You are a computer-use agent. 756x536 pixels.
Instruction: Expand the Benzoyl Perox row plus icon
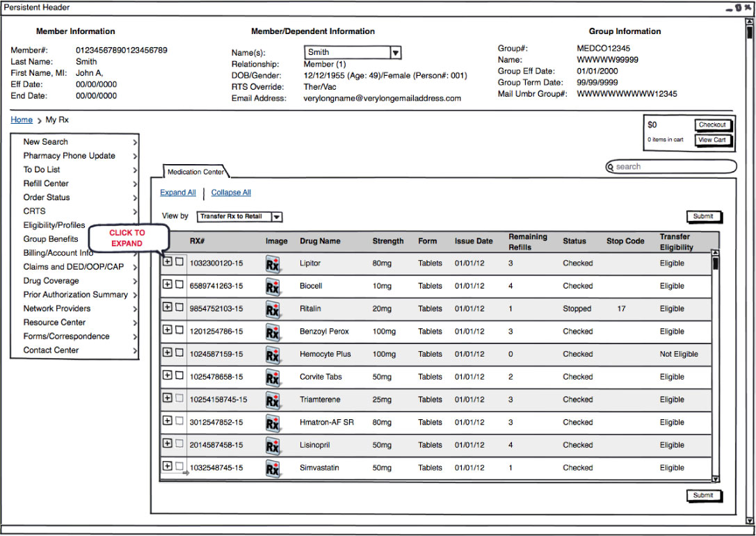pos(168,330)
